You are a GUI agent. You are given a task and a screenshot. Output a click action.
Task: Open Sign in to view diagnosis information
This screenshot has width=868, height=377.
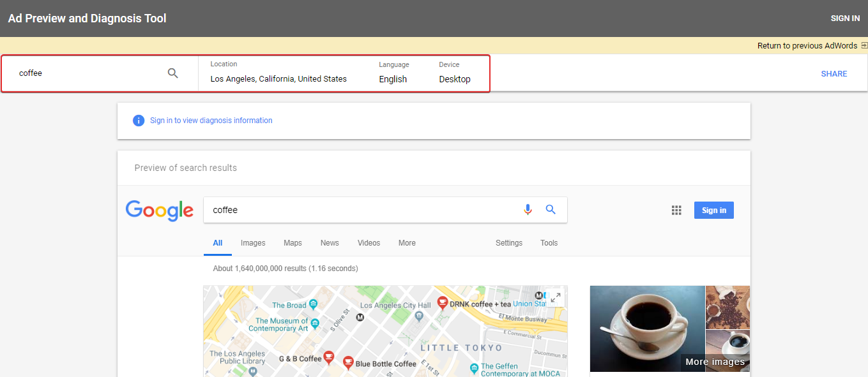pos(211,121)
